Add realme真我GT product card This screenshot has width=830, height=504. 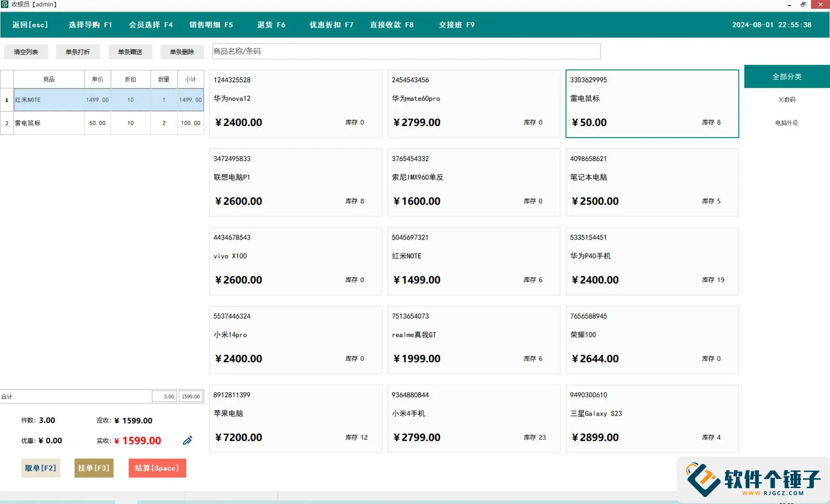(x=474, y=340)
